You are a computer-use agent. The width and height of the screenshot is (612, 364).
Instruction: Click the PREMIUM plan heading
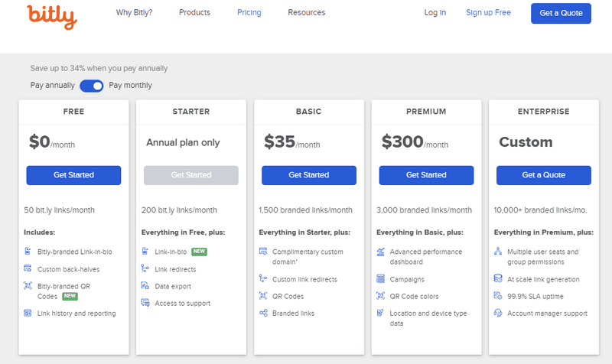(426, 112)
